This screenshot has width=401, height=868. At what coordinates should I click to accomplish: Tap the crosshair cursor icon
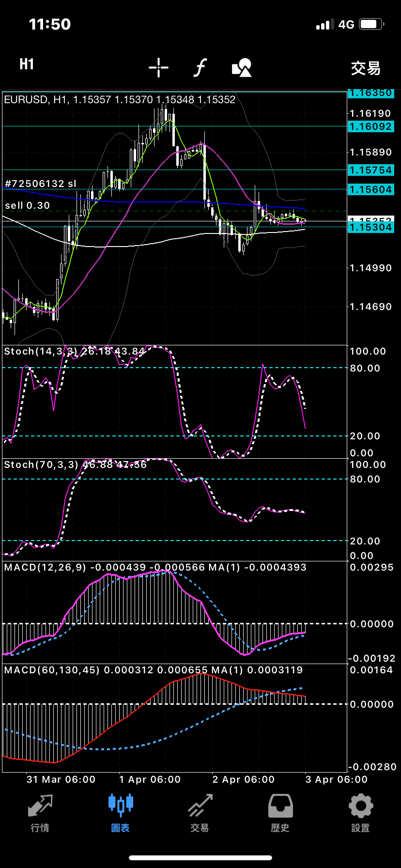(158, 68)
